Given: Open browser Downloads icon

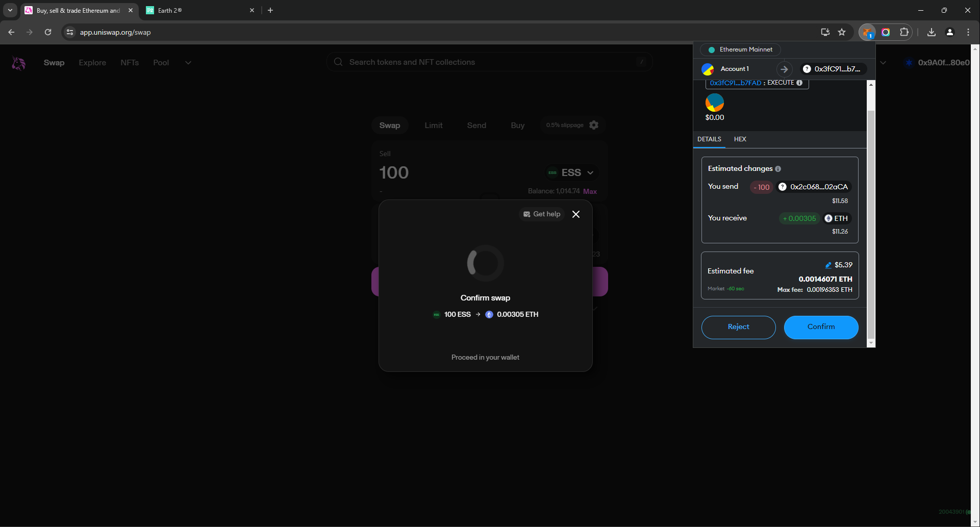Looking at the screenshot, I should coord(932,32).
